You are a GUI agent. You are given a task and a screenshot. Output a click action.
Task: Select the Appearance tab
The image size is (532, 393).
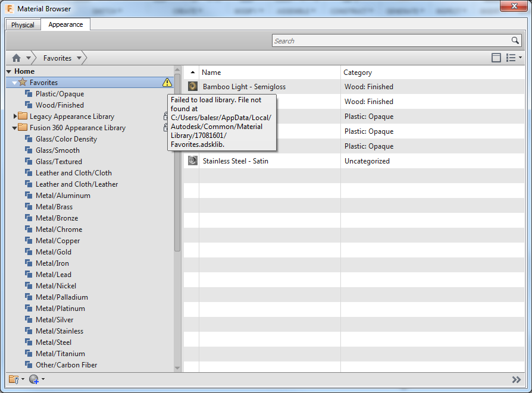click(64, 24)
